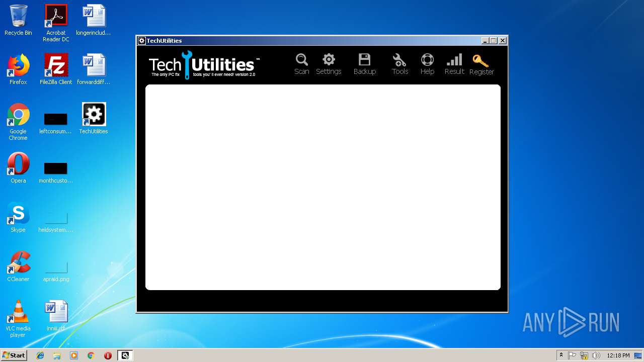
Task: Select the TechUtilities desktop shortcut
Action: click(94, 119)
